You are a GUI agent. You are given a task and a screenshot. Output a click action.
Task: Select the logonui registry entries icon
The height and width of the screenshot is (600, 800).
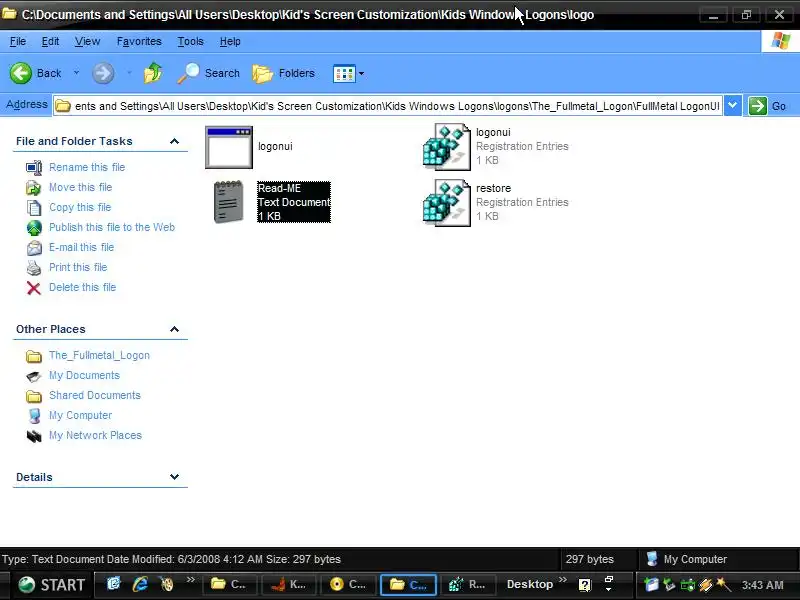pyautogui.click(x=446, y=147)
